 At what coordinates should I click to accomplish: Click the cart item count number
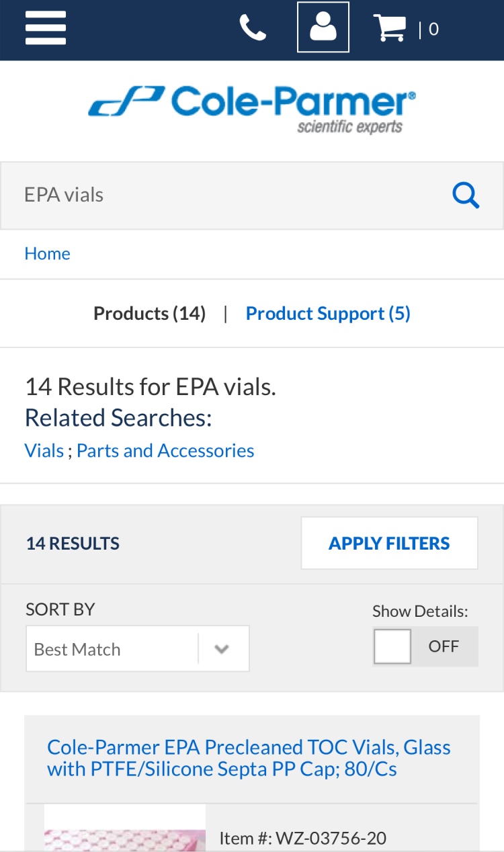433,29
